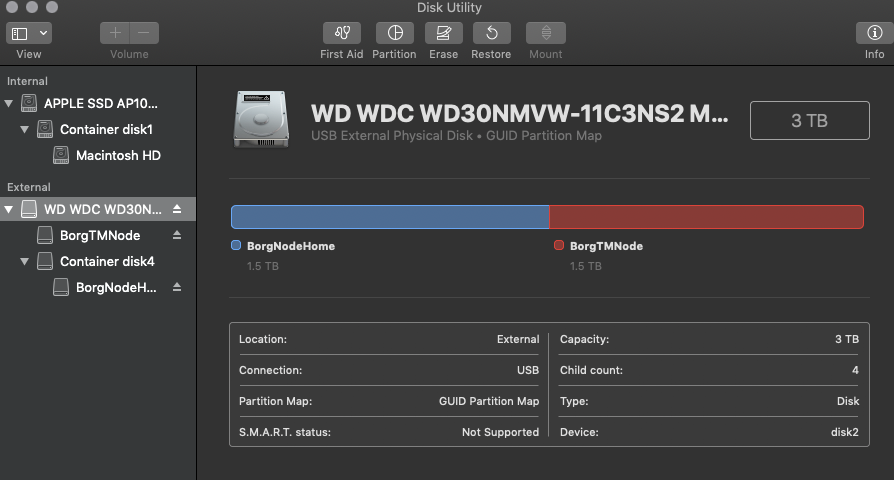Click the remove Volume minus button

144,33
